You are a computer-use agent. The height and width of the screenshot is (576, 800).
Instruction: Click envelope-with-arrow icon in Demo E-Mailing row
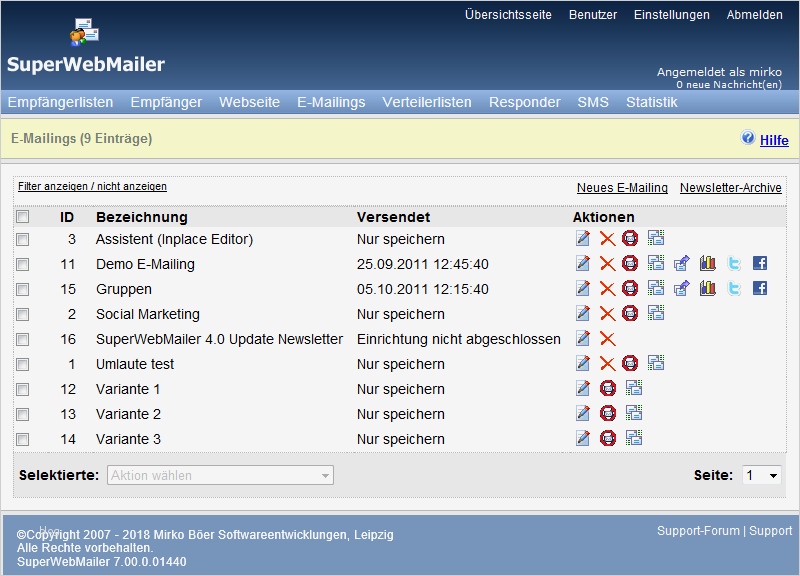682,263
